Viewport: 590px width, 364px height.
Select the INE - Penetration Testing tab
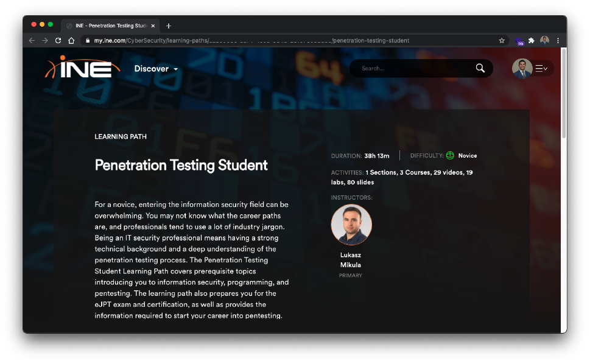coord(110,26)
